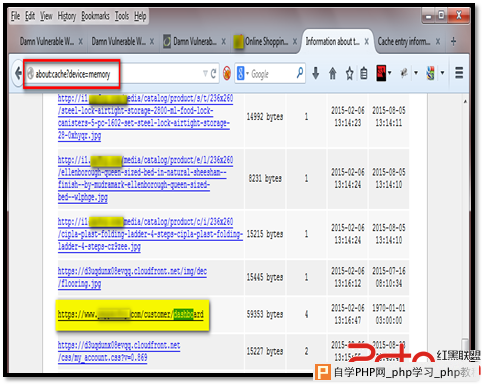Screen dimensions: 484x386
Task: Click the search magnifier icon
Action: pos(300,72)
